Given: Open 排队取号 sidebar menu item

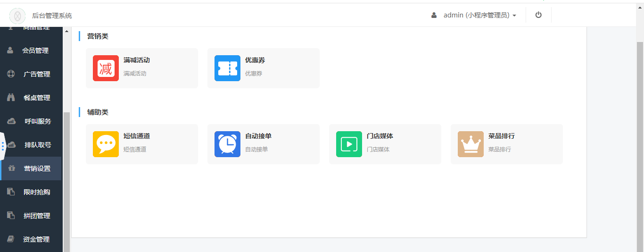Looking at the screenshot, I should pos(38,145).
